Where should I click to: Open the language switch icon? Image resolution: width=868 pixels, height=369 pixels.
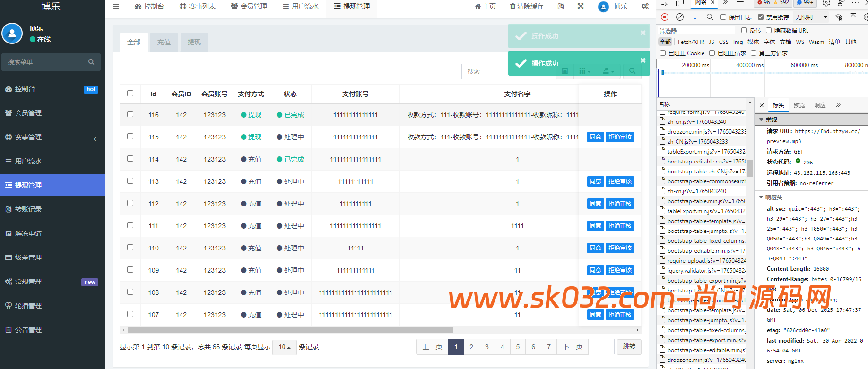[x=561, y=6]
